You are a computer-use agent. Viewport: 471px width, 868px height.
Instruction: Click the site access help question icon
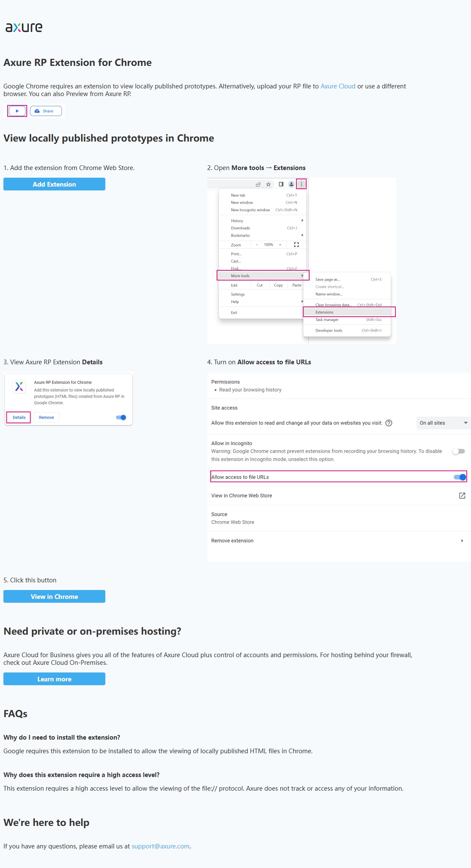point(389,423)
